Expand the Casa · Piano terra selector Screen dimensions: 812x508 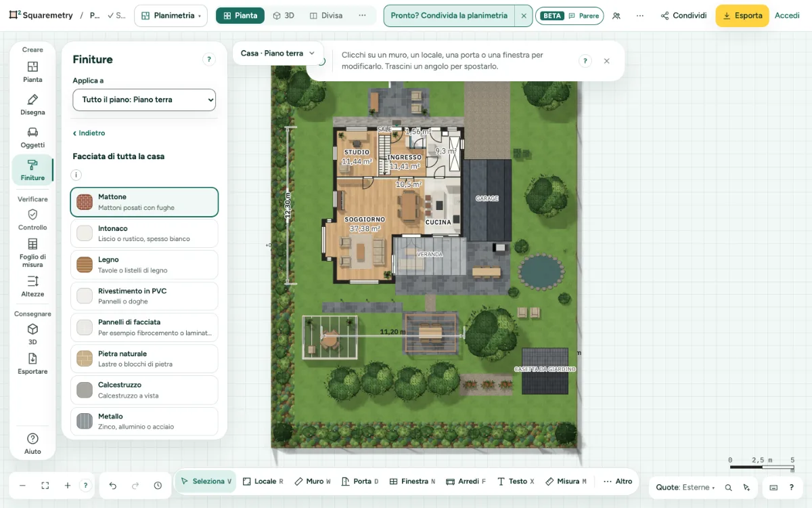point(277,53)
